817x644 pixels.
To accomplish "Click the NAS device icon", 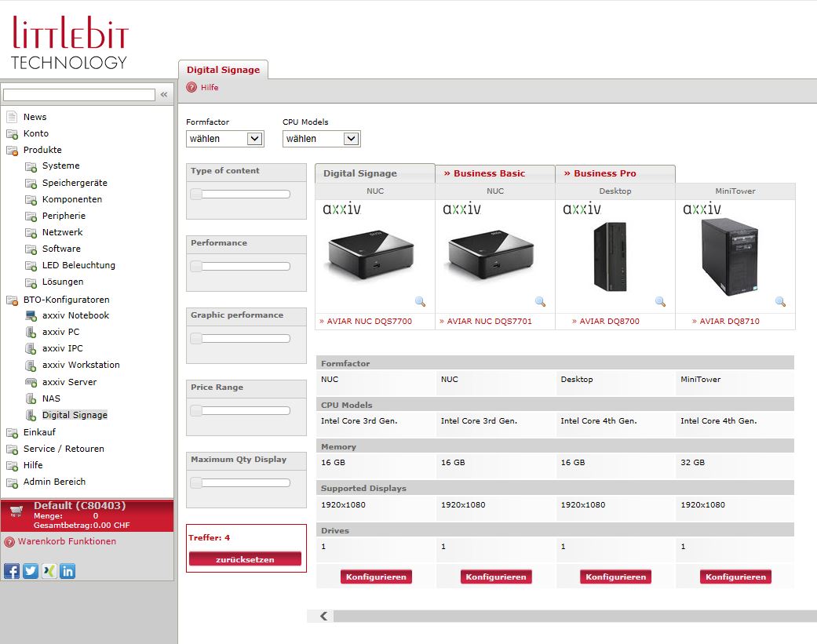I will coord(31,398).
